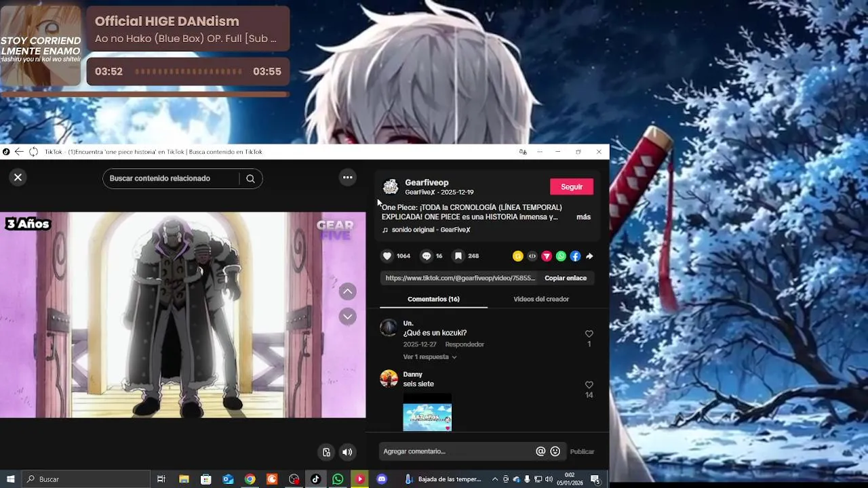Open TikTok app taskbar icon

[x=316, y=479]
